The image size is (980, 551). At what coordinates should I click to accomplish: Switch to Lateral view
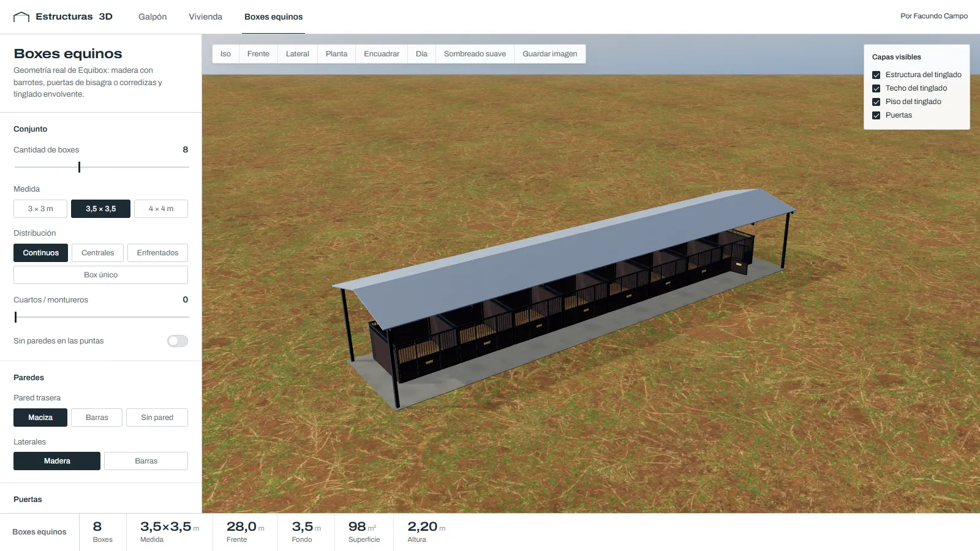(297, 54)
